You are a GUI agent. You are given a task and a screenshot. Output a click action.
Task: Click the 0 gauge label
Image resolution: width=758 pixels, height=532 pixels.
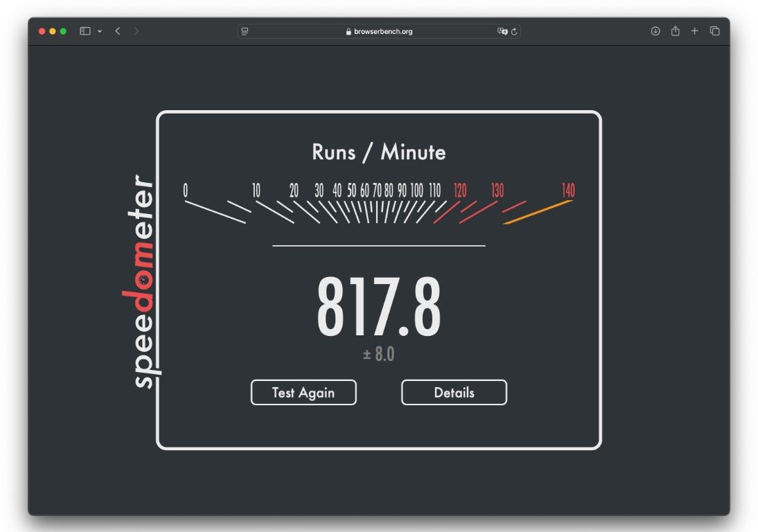point(185,190)
